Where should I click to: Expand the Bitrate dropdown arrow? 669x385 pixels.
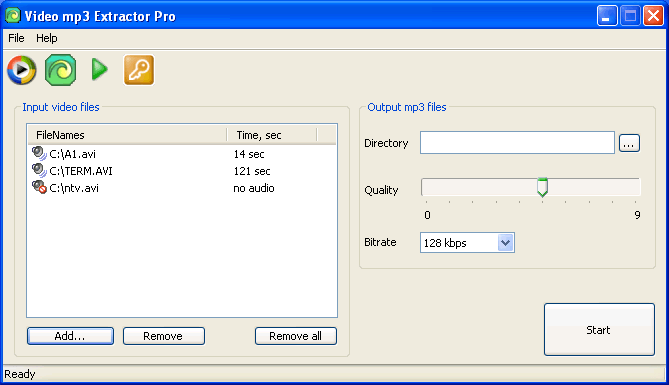pyautogui.click(x=506, y=243)
